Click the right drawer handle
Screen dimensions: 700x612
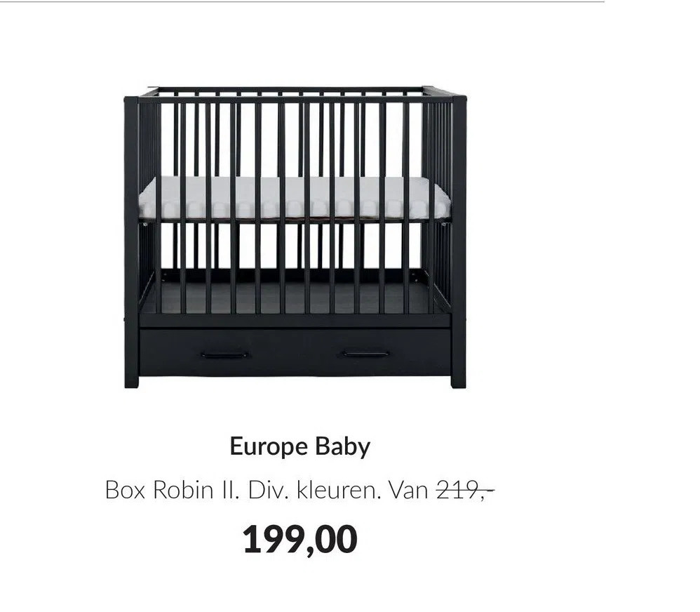point(365,354)
